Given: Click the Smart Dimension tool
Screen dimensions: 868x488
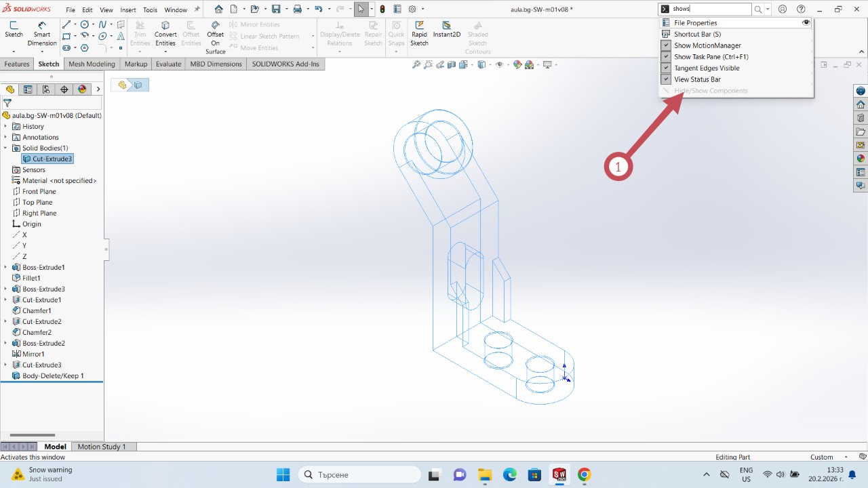Looking at the screenshot, I should coord(42,34).
